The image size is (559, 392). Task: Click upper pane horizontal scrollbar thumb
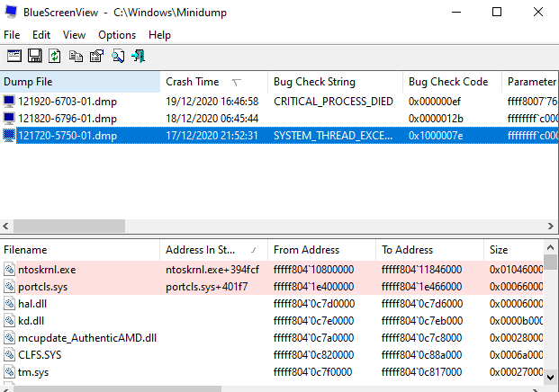[69, 226]
